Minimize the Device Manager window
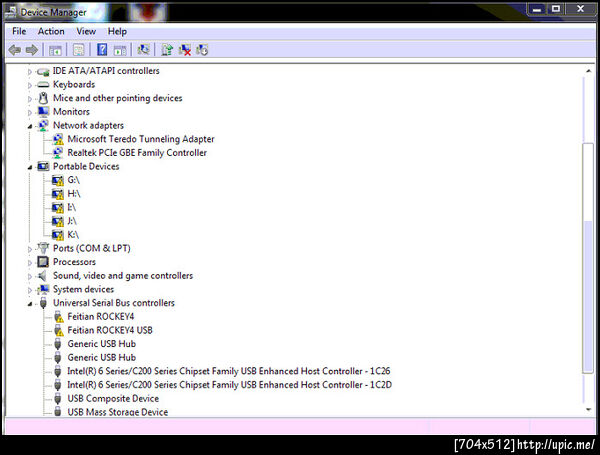 coord(537,8)
